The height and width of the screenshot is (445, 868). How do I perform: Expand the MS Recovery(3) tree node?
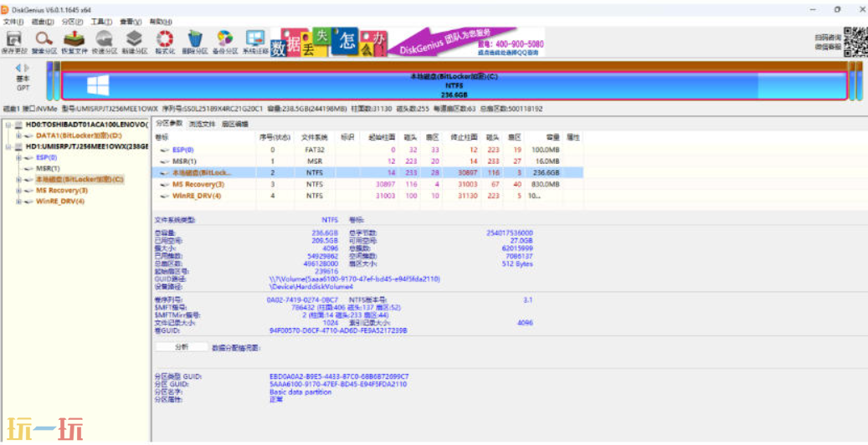[x=18, y=191]
